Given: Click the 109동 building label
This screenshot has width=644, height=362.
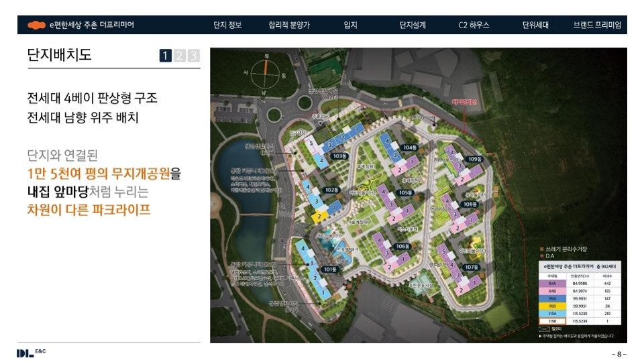Looking at the screenshot, I should coord(475,159).
